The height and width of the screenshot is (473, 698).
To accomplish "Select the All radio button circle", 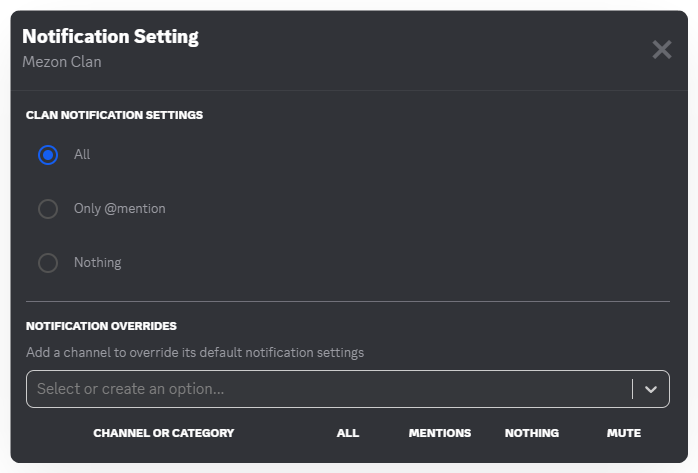I will 48,155.
